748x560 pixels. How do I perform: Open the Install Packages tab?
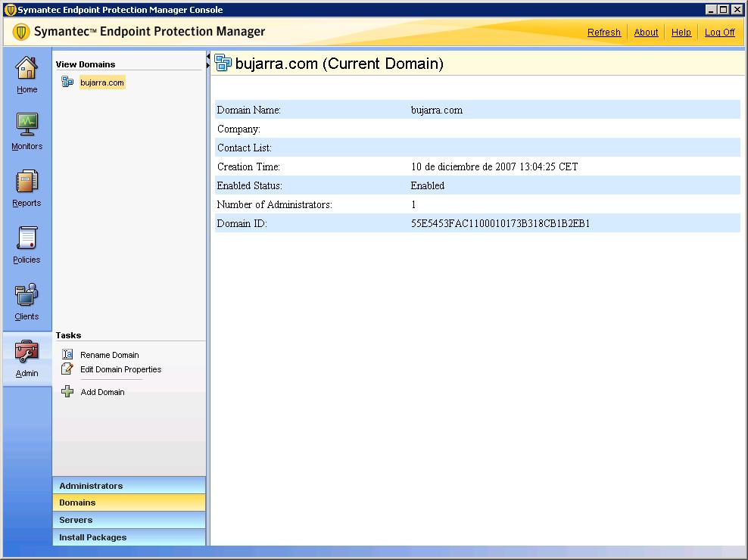point(129,537)
